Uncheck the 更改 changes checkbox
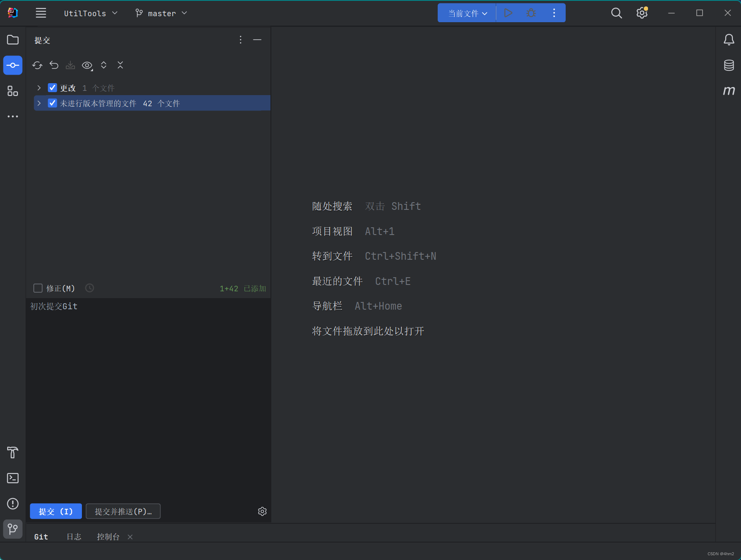Viewport: 741px width, 560px height. click(52, 88)
